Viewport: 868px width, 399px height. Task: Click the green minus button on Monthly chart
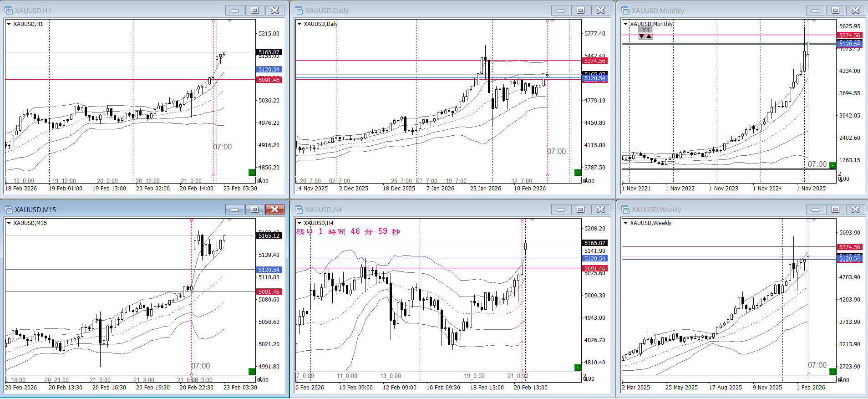pyautogui.click(x=832, y=165)
